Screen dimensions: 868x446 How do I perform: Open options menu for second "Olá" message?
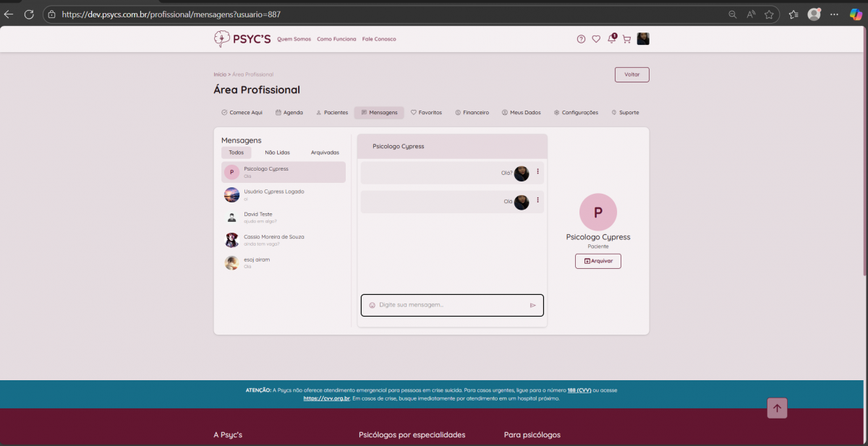click(x=537, y=200)
